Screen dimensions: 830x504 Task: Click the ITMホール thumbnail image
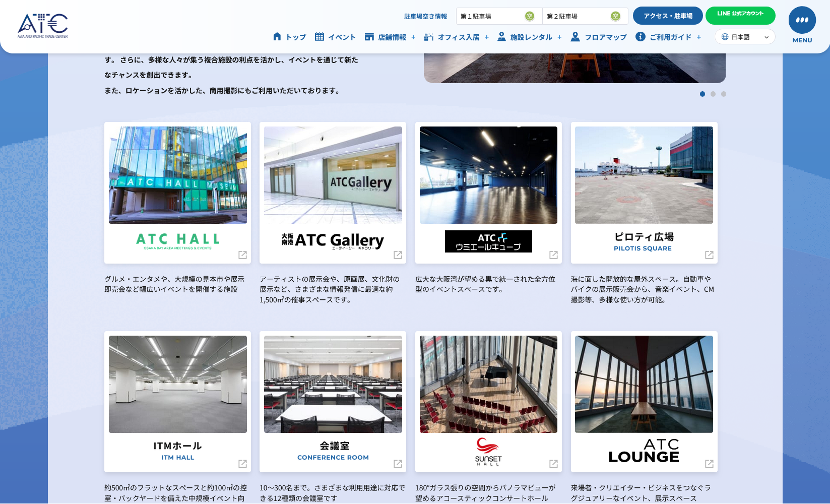[x=177, y=384]
